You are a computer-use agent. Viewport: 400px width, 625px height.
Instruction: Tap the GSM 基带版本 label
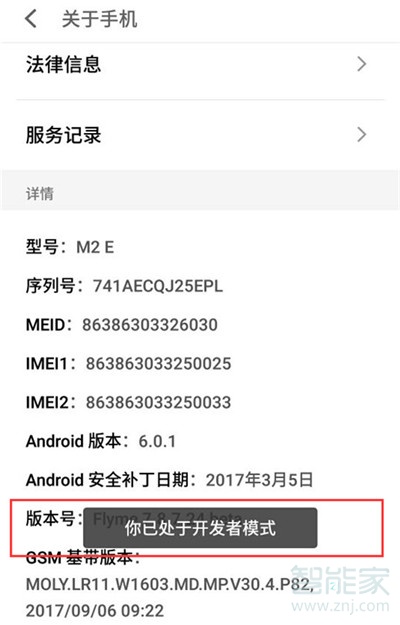click(x=82, y=557)
